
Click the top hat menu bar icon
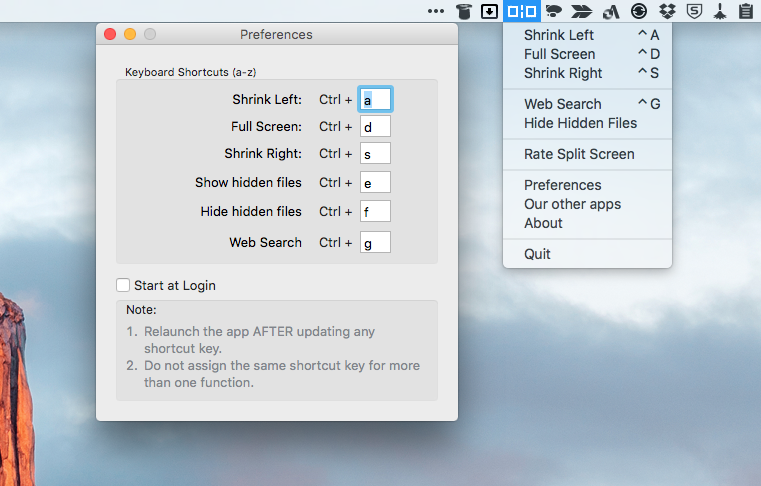coord(464,11)
